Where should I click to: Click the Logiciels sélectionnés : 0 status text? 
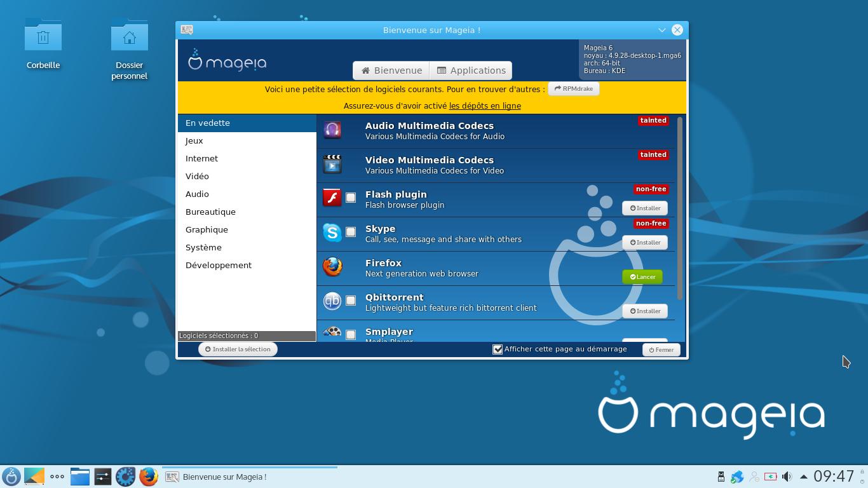219,335
